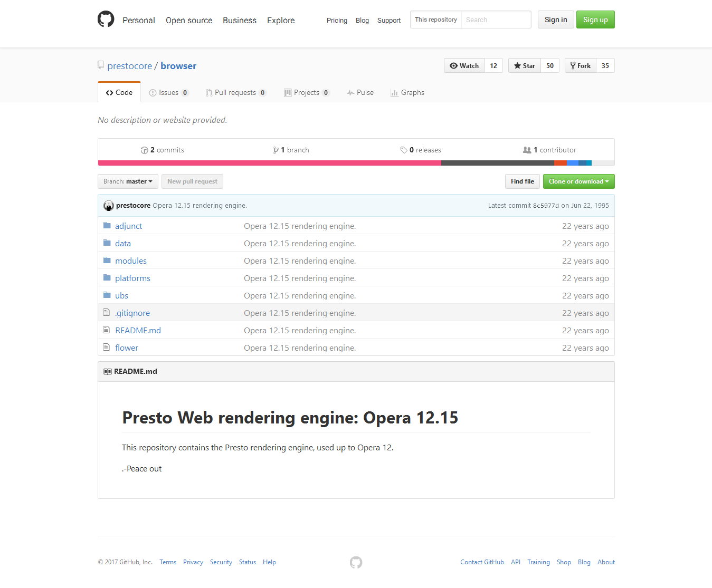Screen dimensions: 712x588
Task: Open the Pulse tab
Action: [360, 92]
